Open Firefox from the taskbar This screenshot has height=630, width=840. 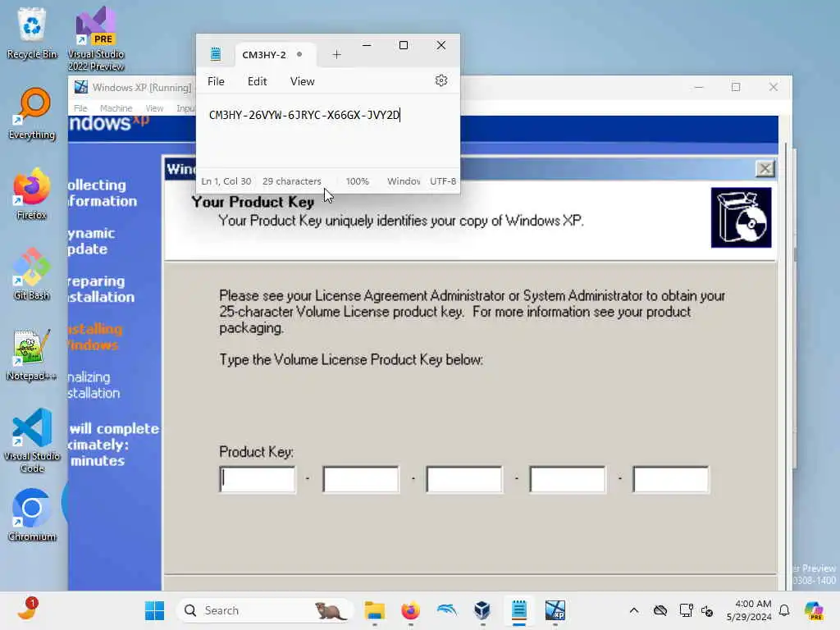point(410,610)
